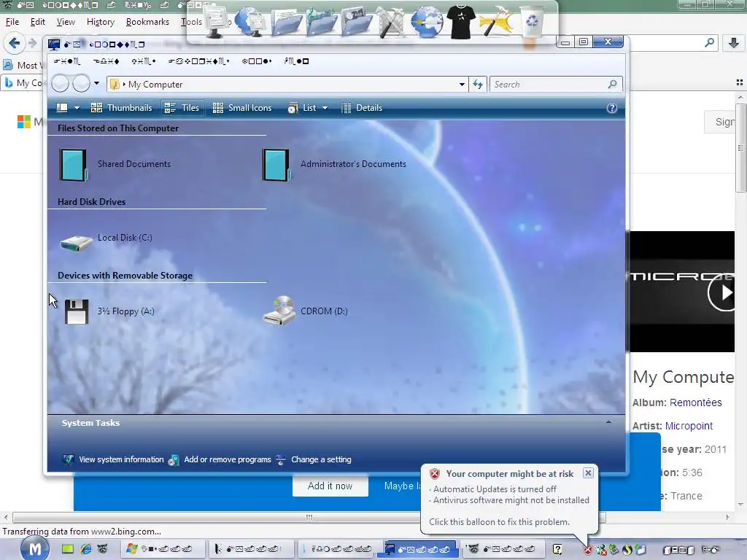
Task: Open the network globe with monitor dock icon
Action: coord(249,22)
